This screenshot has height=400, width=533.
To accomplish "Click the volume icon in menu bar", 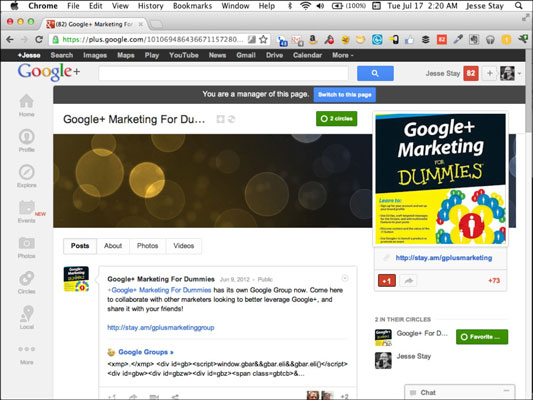I will tap(320, 6).
